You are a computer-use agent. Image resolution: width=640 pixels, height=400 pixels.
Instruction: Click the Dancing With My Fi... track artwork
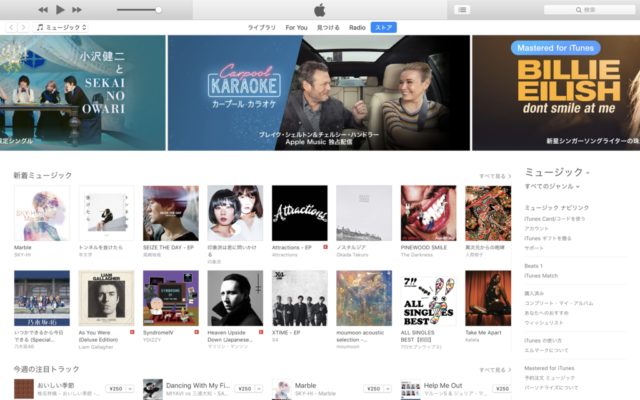[153, 389]
